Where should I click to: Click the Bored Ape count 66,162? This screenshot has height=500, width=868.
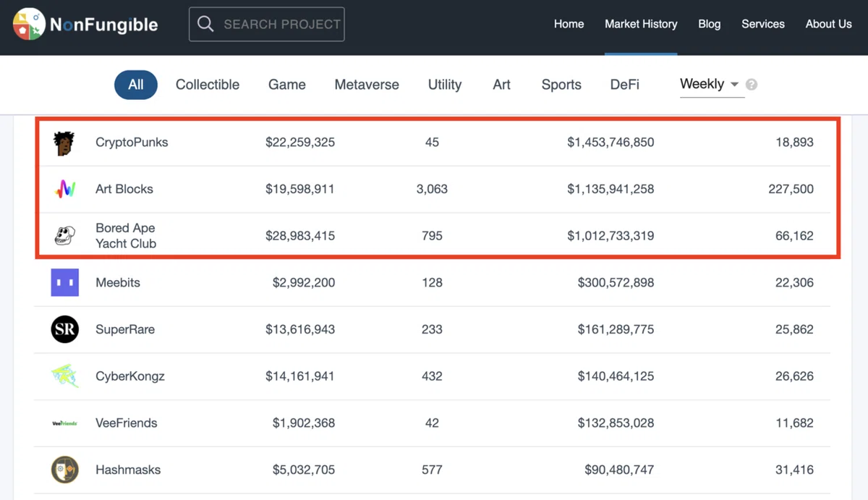pos(794,236)
